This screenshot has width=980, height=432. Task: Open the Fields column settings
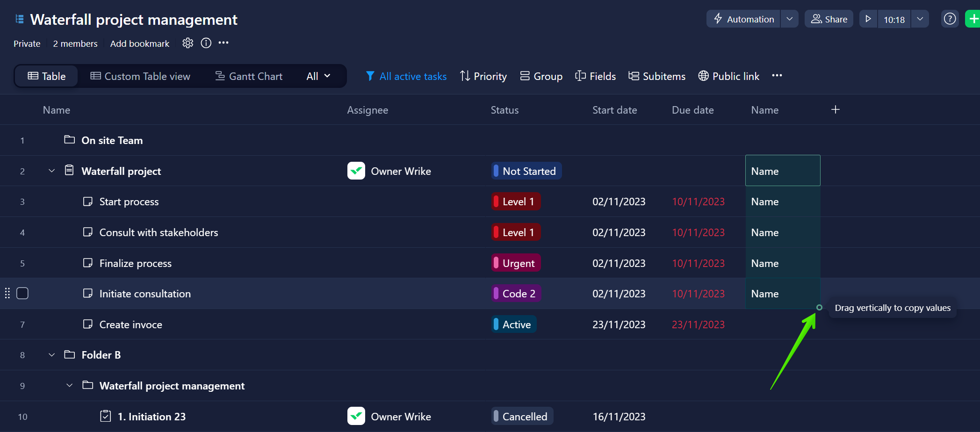pos(595,76)
